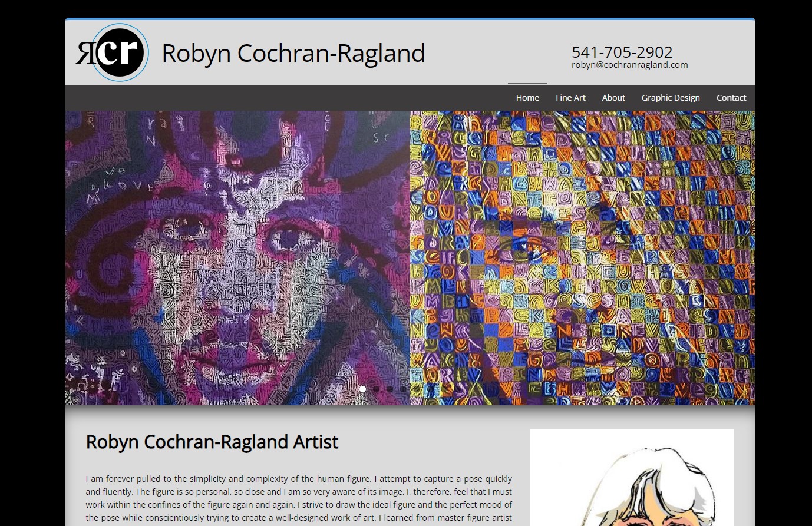Click the sketched portrait of white-haired woman
This screenshot has width=812, height=526.
click(x=631, y=483)
